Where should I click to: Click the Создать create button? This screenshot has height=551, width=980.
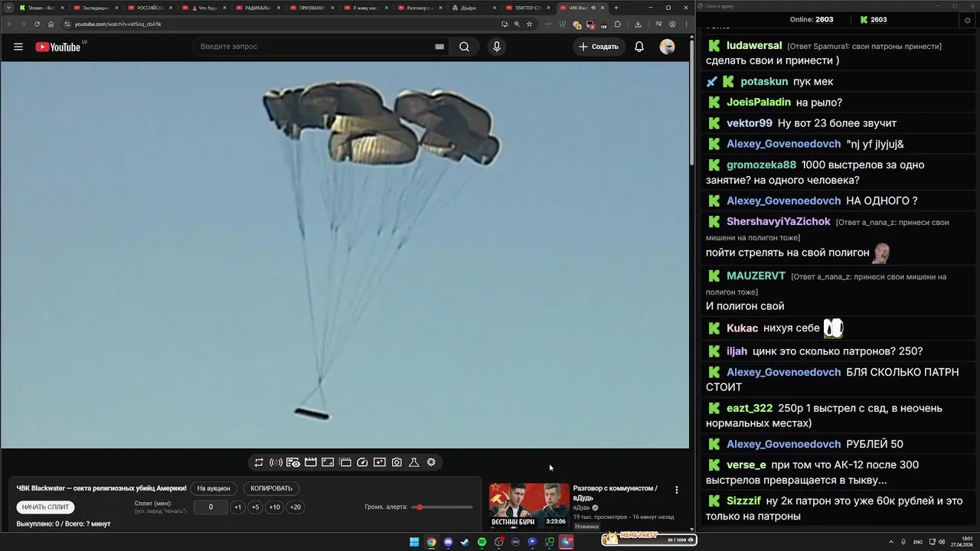pyautogui.click(x=599, y=47)
